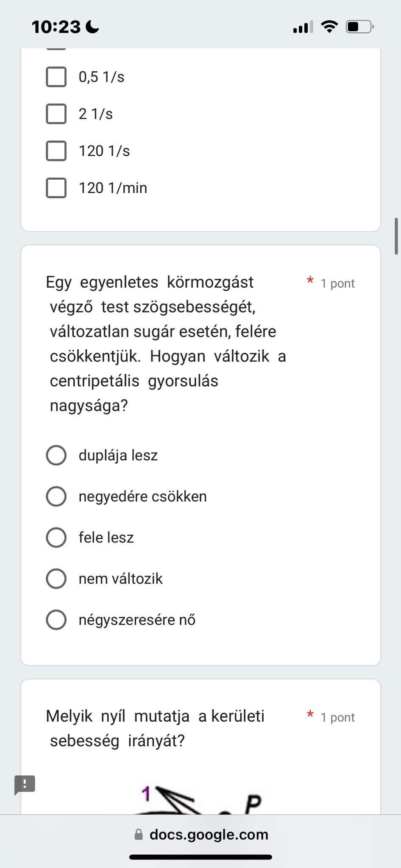The height and width of the screenshot is (868, 401).
Task: Tap the 10:23 clock in status bar
Action: (x=56, y=28)
